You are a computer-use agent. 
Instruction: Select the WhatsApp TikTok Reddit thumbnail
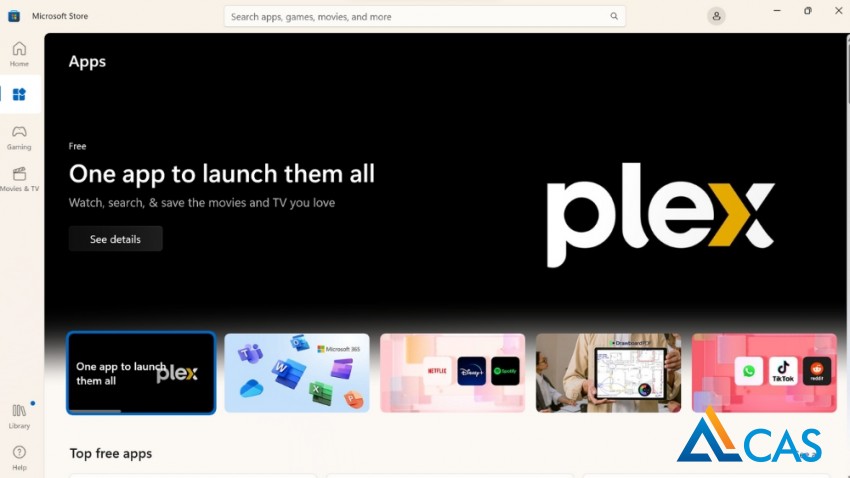pyautogui.click(x=764, y=373)
